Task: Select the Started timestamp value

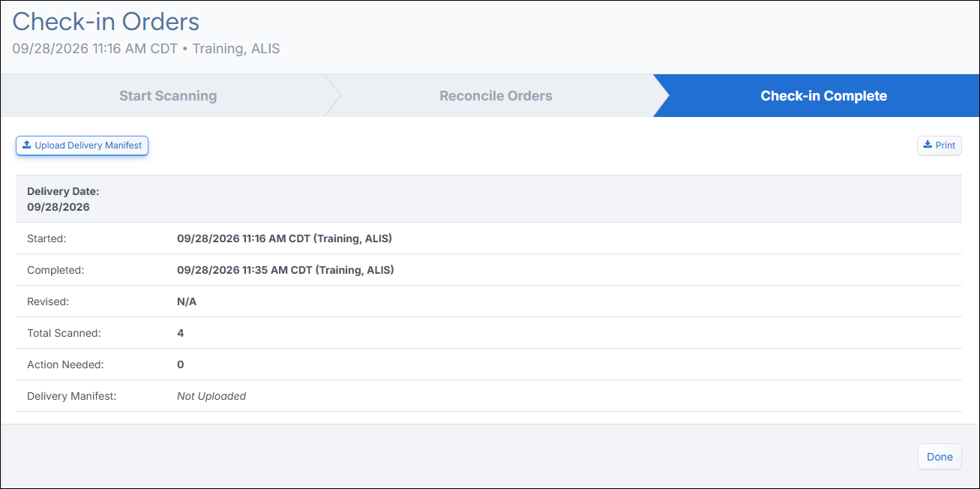Action: (x=284, y=238)
